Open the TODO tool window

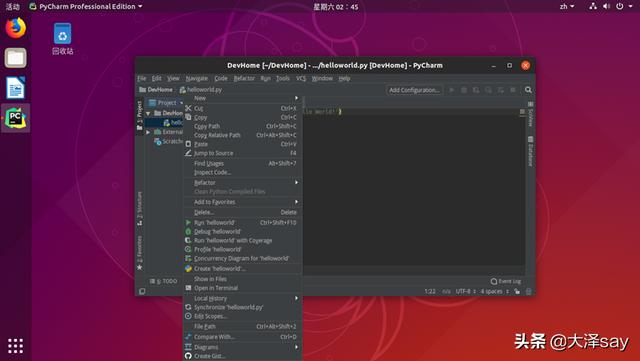click(163, 281)
